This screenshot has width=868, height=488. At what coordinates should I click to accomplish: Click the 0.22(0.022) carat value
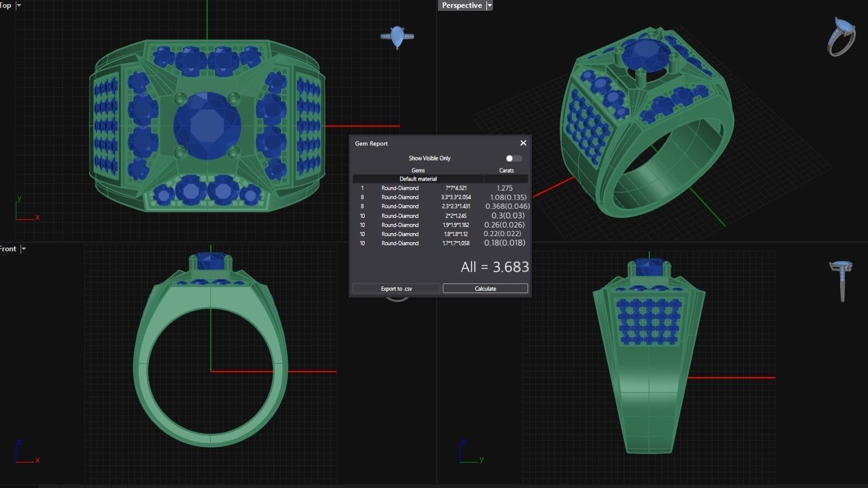502,234
